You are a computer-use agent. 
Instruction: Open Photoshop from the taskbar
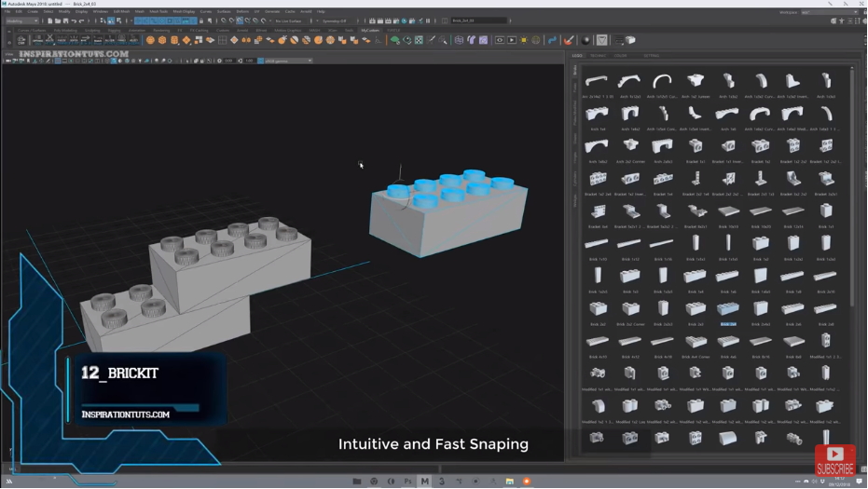pyautogui.click(x=408, y=482)
